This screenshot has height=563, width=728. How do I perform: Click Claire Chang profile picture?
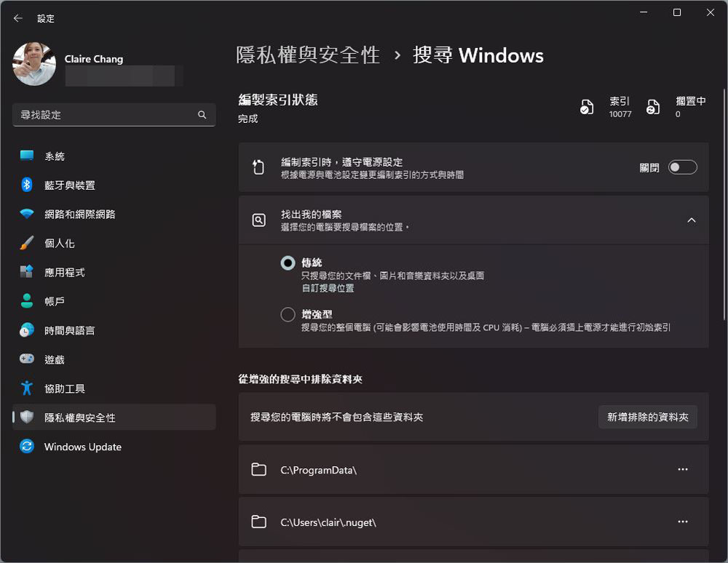[x=34, y=63]
